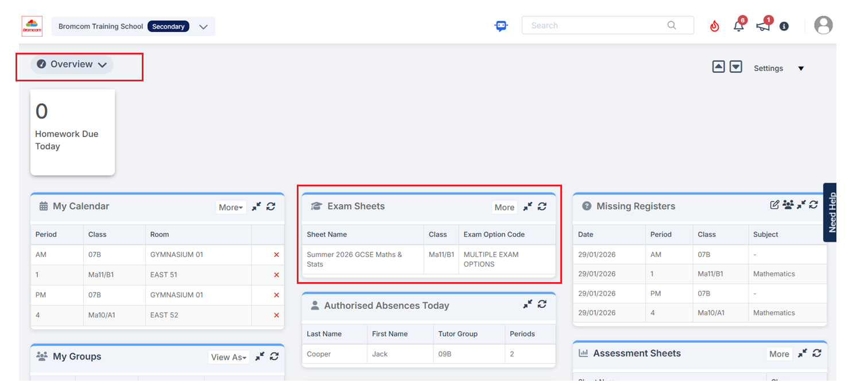Click the edit icon in Missing Registers

(x=774, y=205)
